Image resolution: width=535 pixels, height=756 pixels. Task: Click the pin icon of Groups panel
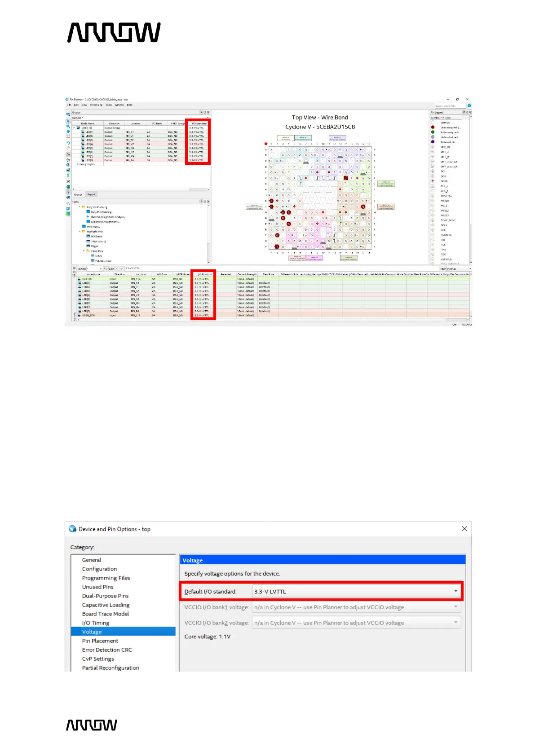click(x=201, y=112)
